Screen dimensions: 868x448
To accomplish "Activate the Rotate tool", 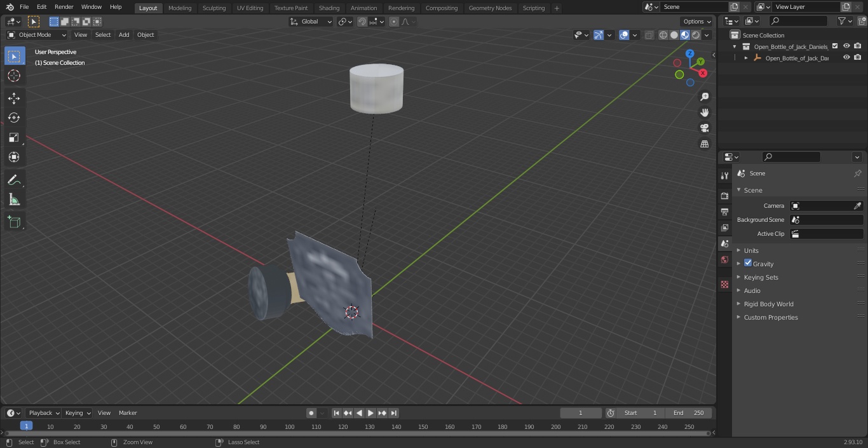I will click(14, 118).
